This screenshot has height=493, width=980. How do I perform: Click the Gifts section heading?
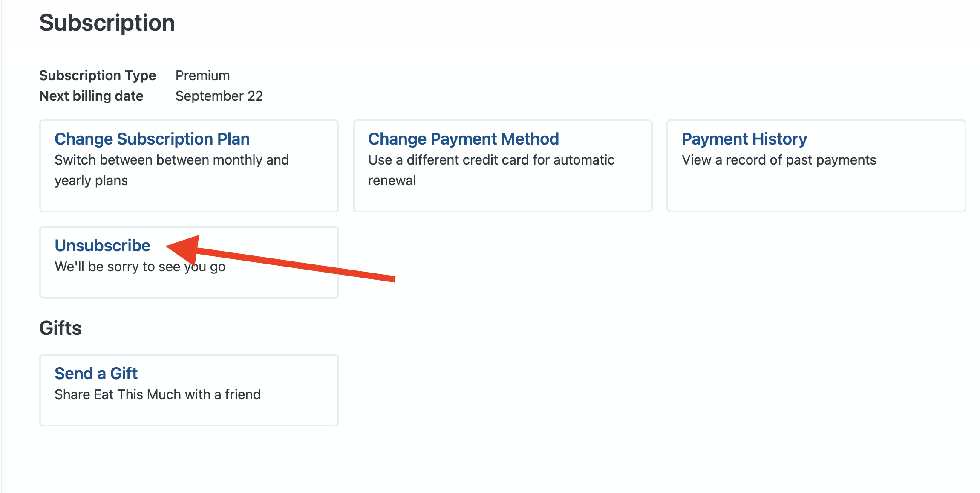click(x=61, y=328)
